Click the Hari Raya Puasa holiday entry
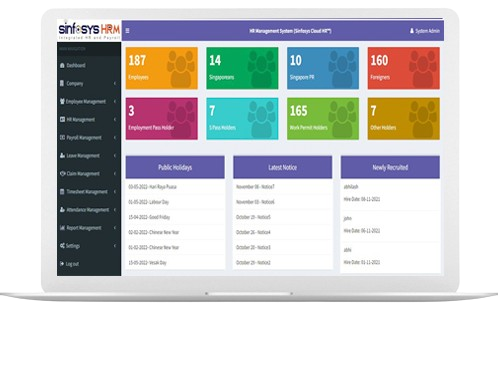 click(x=153, y=187)
